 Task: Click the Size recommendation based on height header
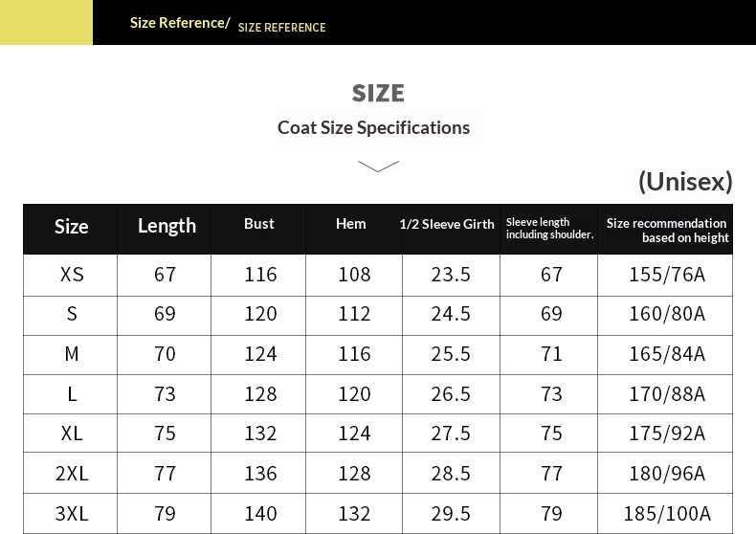click(x=668, y=231)
